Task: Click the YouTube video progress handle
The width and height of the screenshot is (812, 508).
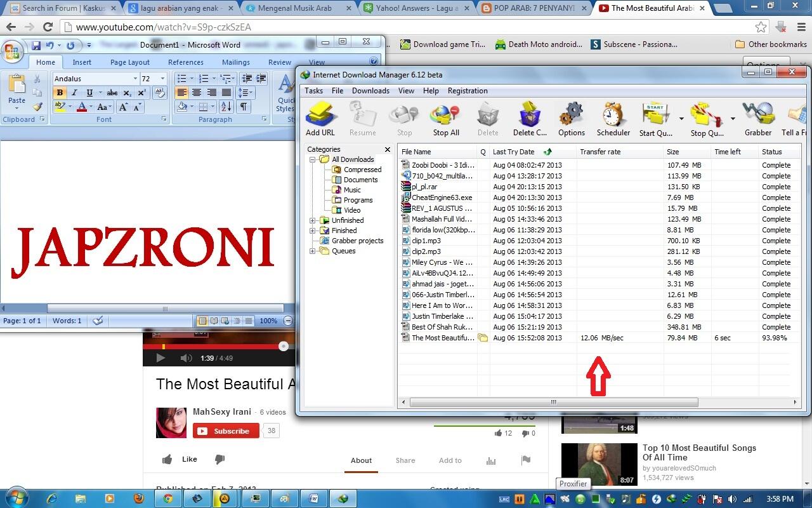Action: point(284,346)
